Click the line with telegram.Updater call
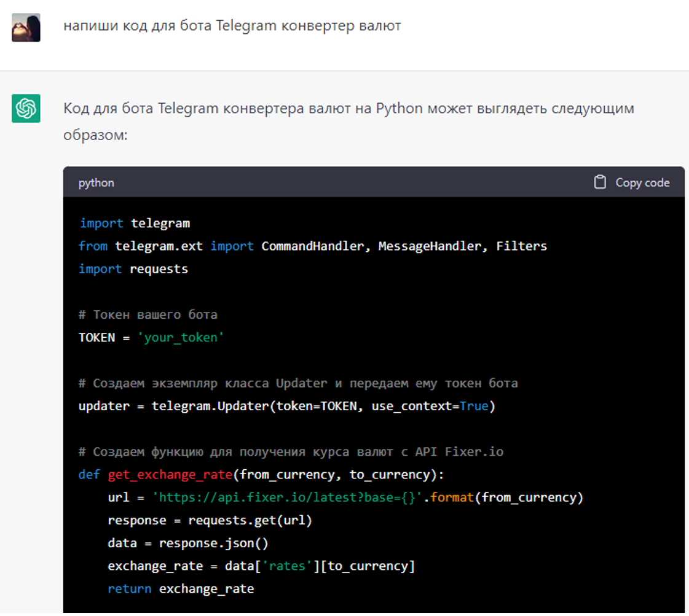 (x=287, y=406)
